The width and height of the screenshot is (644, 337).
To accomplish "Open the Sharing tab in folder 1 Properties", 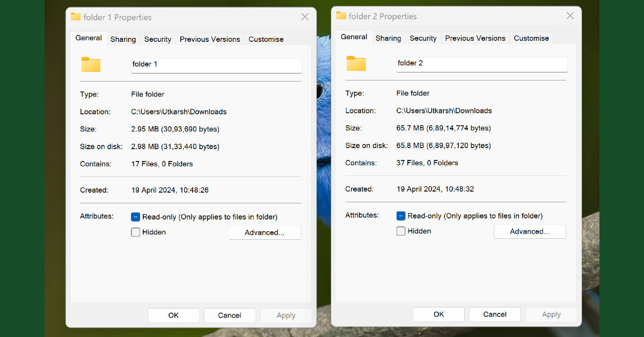I will (123, 39).
